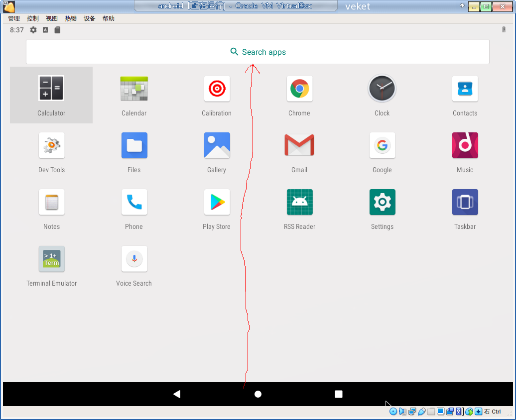Image resolution: width=516 pixels, height=420 pixels.
Task: Click the settings gear in status bar
Action: [33, 30]
